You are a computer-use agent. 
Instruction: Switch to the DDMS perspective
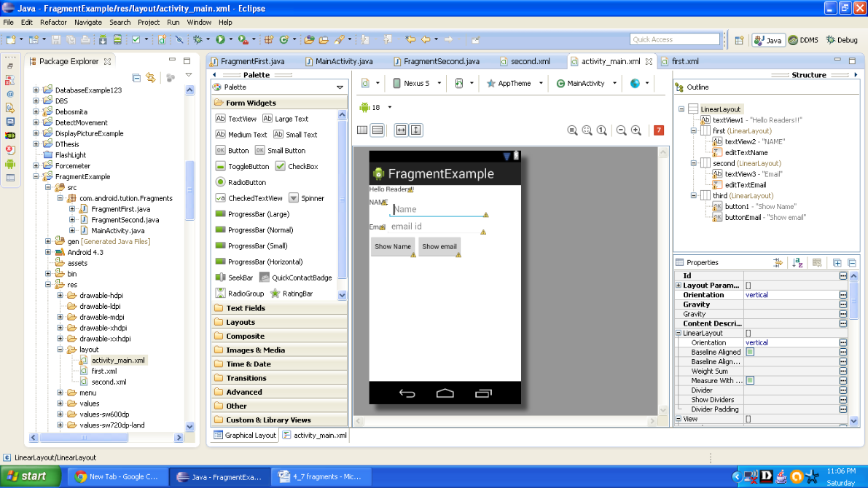pyautogui.click(x=804, y=40)
